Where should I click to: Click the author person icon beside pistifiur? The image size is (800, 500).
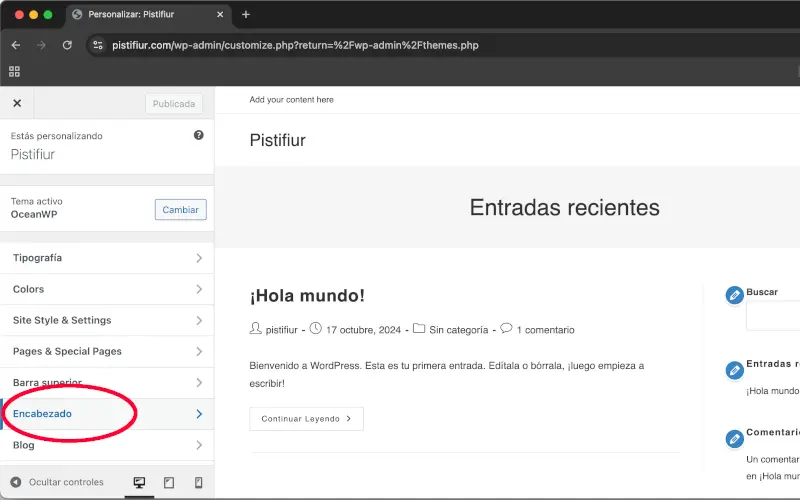click(x=255, y=329)
